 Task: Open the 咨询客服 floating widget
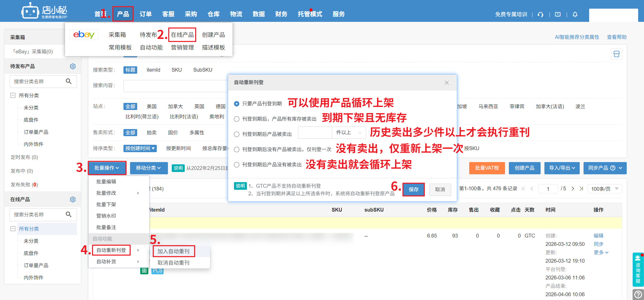click(x=638, y=270)
